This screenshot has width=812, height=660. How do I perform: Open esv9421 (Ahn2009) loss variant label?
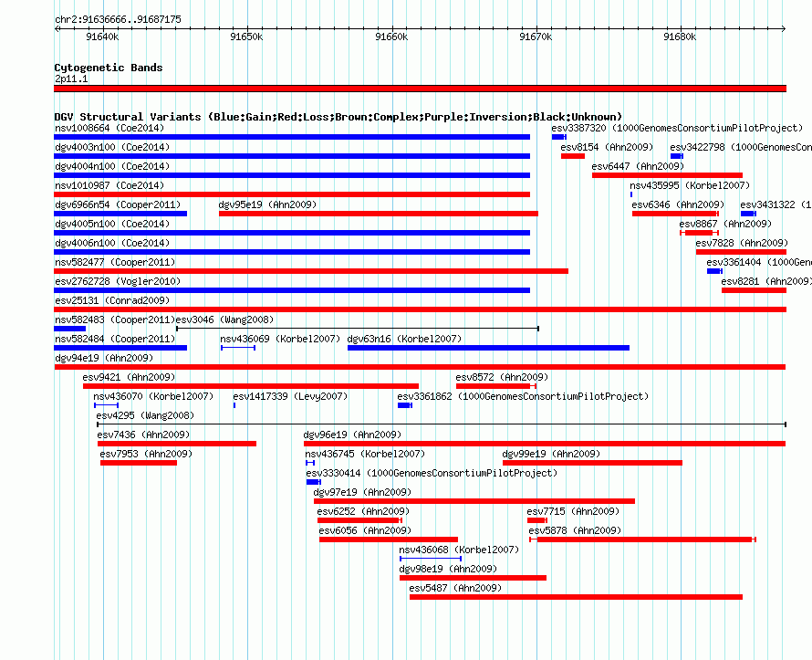coord(129,377)
